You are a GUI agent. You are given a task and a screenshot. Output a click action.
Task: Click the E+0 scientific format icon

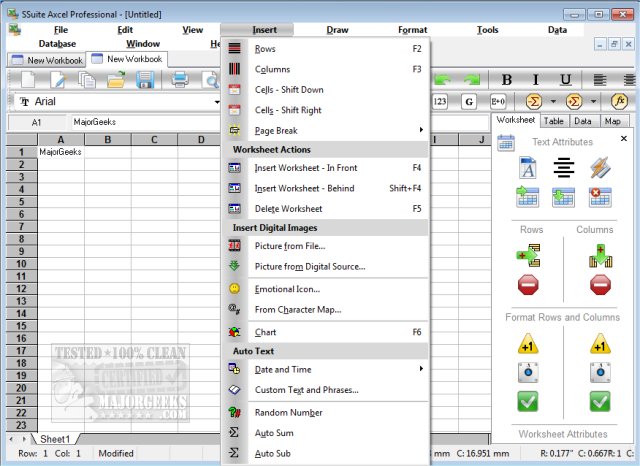[x=498, y=101]
